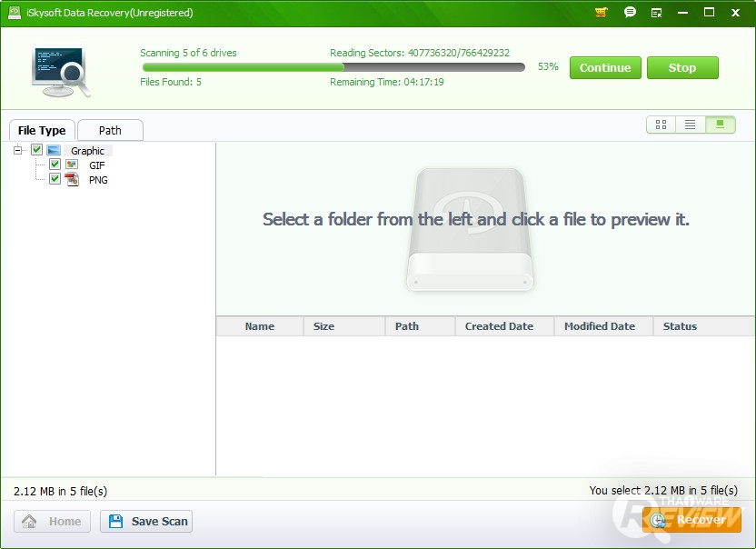Image resolution: width=756 pixels, height=549 pixels.
Task: Switch to thumbnail grid view
Action: point(661,125)
